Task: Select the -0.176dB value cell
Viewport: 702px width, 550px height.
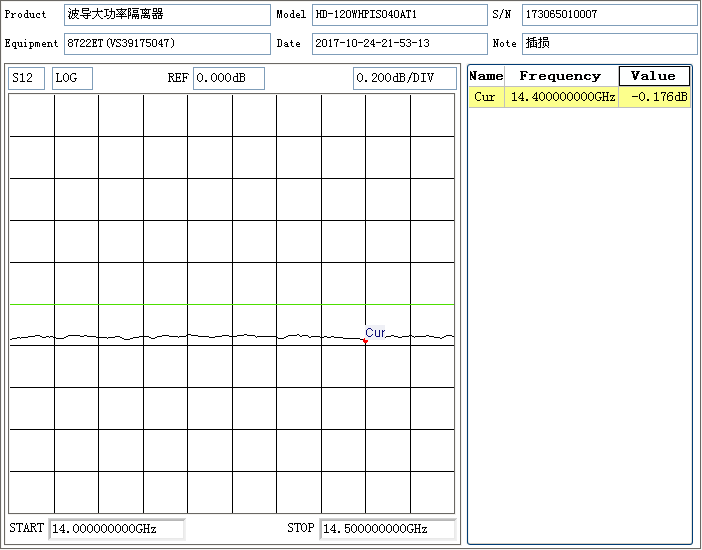Action: point(654,97)
